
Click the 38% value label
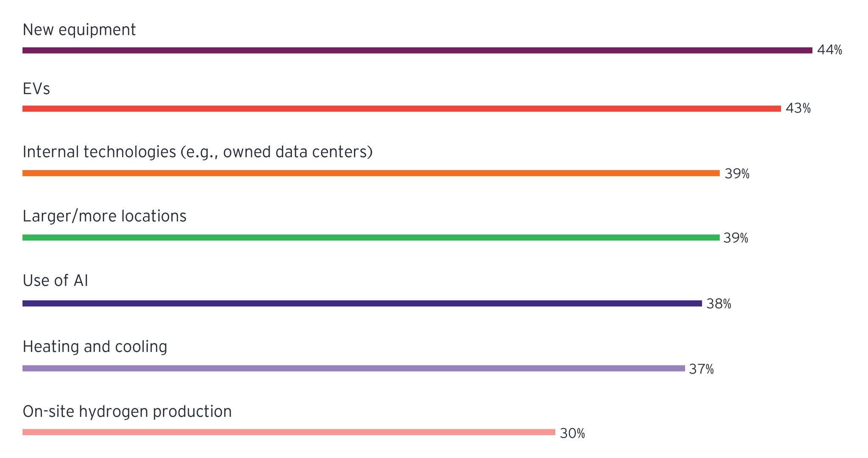coord(718,304)
